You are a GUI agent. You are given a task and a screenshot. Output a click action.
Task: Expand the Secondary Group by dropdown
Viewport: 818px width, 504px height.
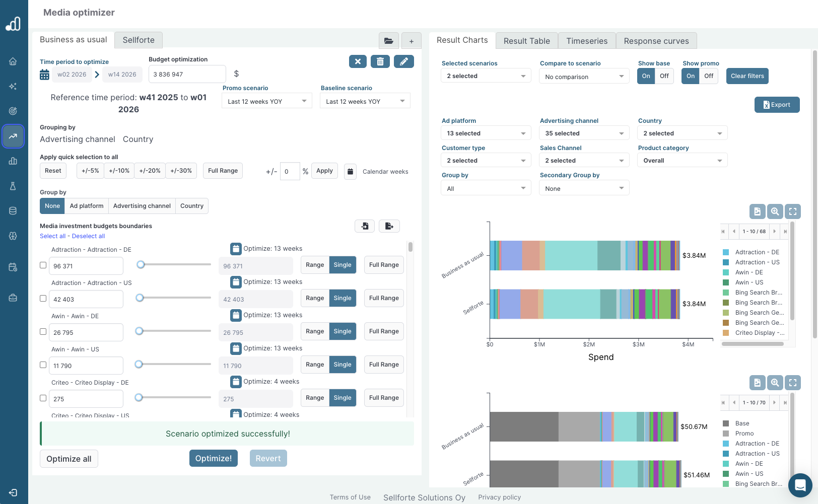pyautogui.click(x=584, y=187)
